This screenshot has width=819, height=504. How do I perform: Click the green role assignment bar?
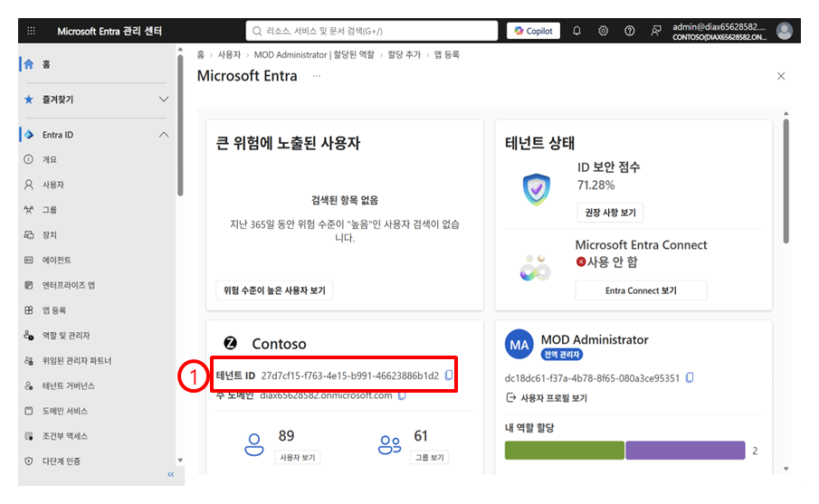point(564,451)
